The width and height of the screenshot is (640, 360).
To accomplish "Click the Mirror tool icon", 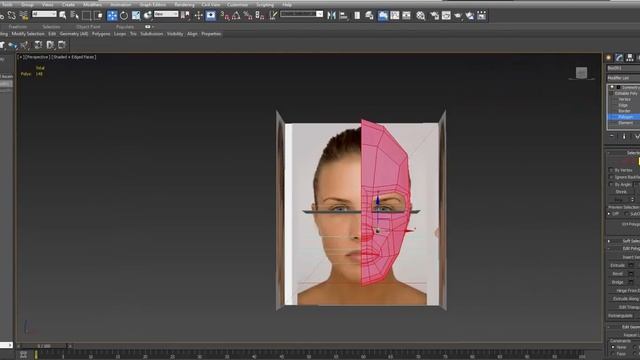I will 331,16.
